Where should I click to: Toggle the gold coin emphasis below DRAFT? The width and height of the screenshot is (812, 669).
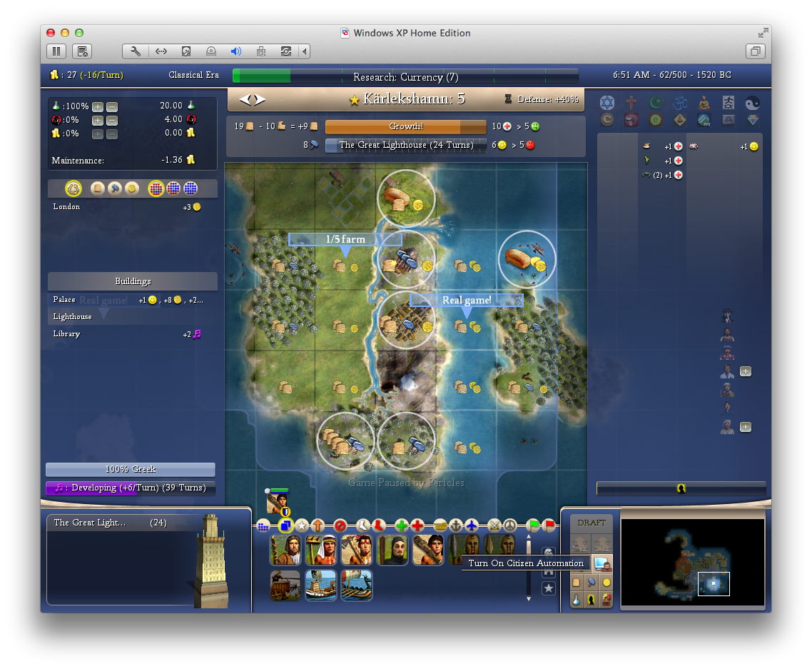(x=606, y=583)
